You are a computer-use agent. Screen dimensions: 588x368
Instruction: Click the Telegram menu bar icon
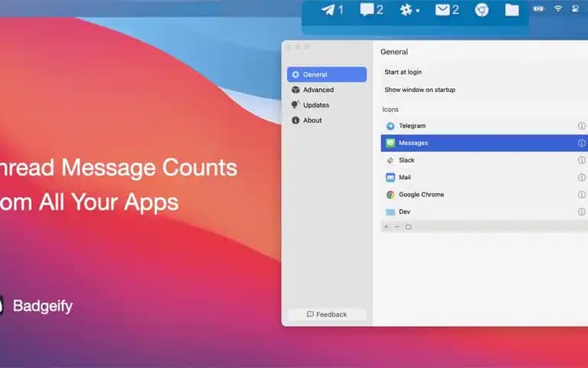tap(328, 9)
